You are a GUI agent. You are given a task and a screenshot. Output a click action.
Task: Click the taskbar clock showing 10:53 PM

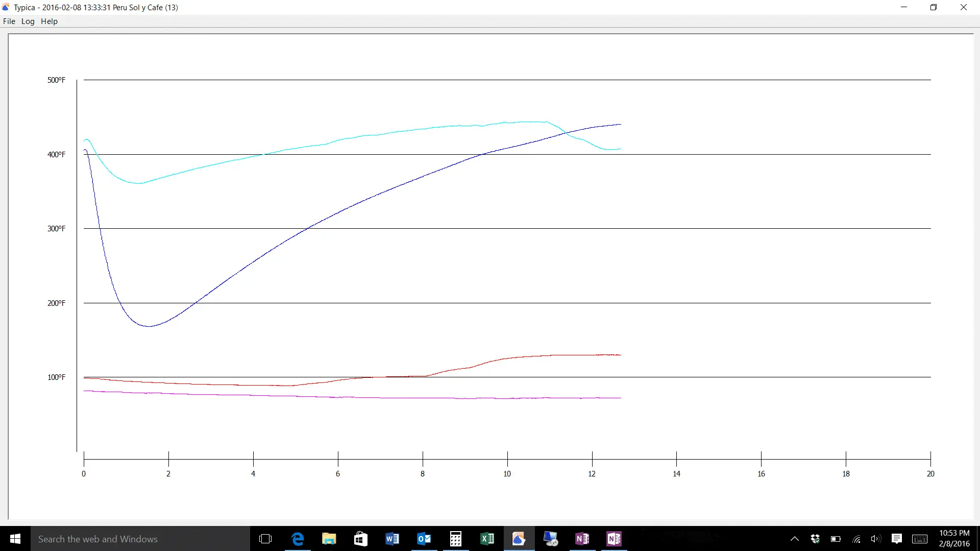954,538
